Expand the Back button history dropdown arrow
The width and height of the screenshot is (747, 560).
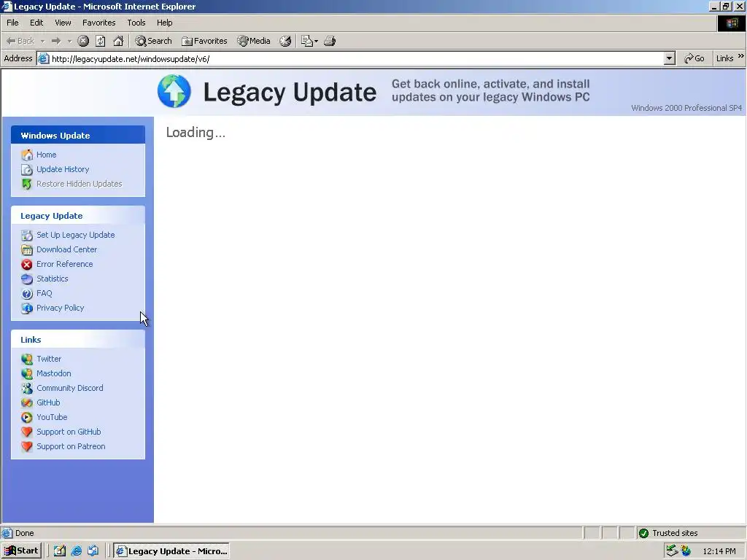(x=42, y=42)
